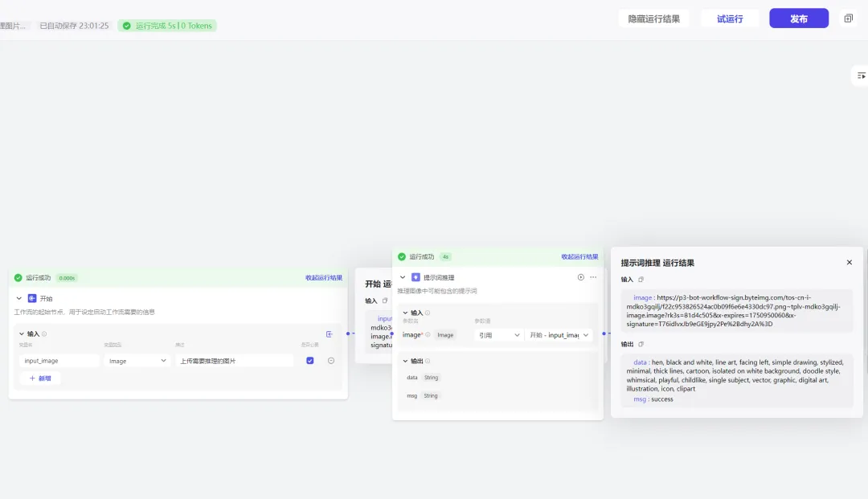Collapse the 输出 section in 提示词推理 node
This screenshot has width=868, height=499.
tap(405, 362)
